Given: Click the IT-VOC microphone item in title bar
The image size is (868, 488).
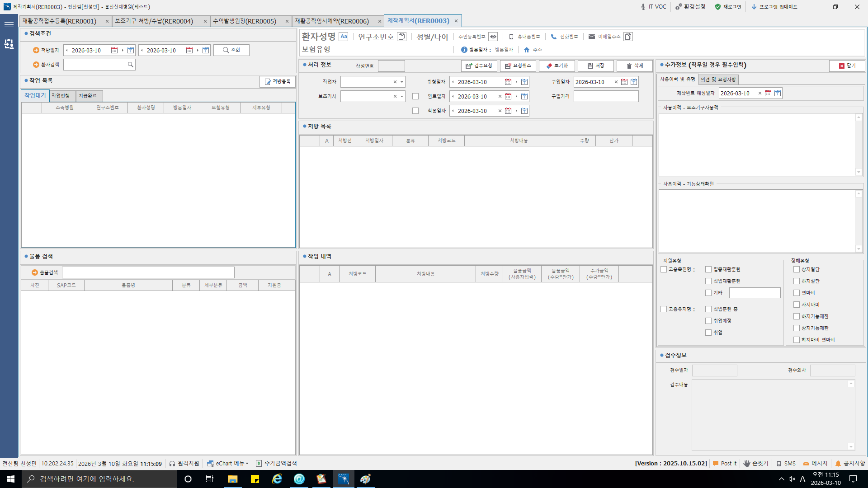Looking at the screenshot, I should (653, 7).
